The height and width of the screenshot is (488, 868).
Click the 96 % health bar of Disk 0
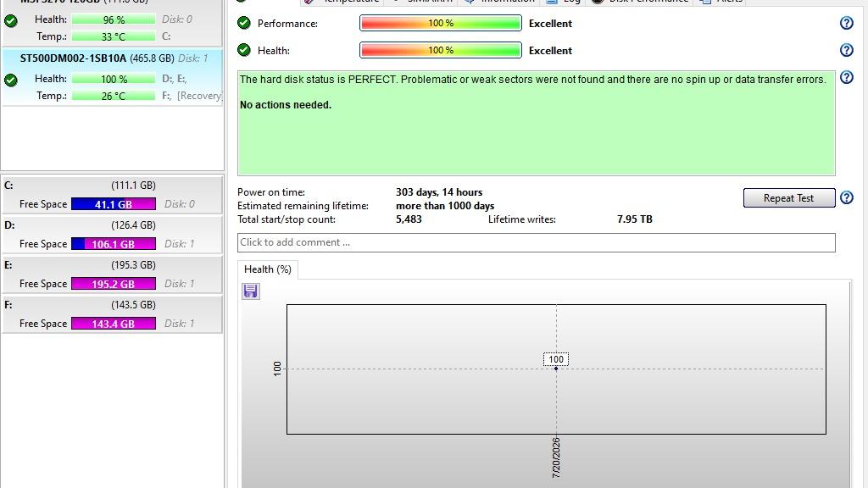coord(114,20)
